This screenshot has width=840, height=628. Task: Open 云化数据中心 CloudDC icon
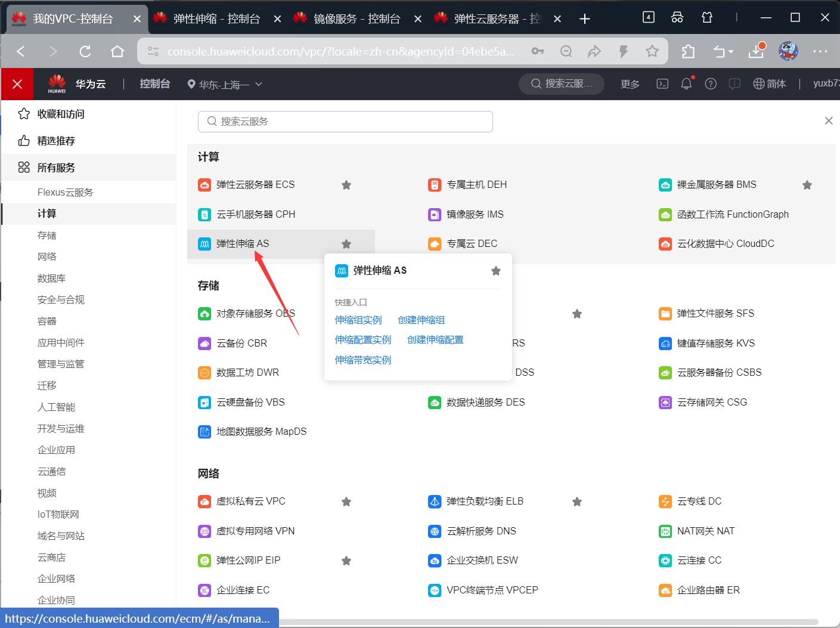[x=665, y=244]
